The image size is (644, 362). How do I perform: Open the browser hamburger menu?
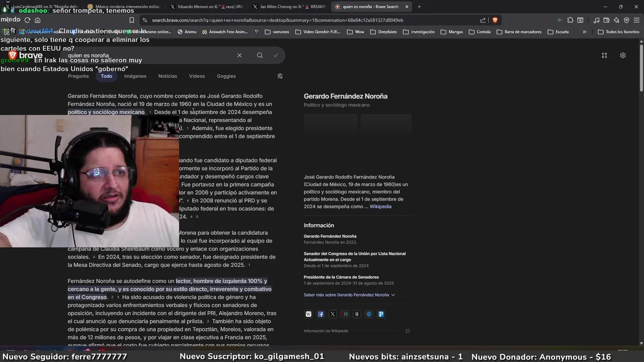tap(636, 20)
